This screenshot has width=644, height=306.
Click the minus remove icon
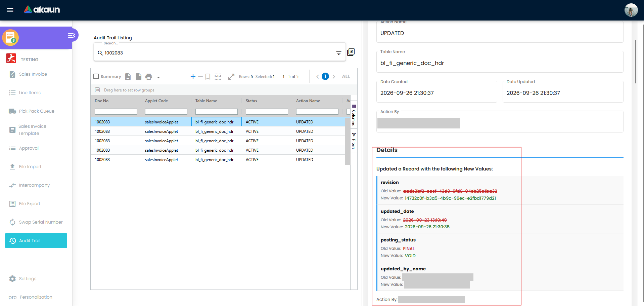(x=200, y=77)
